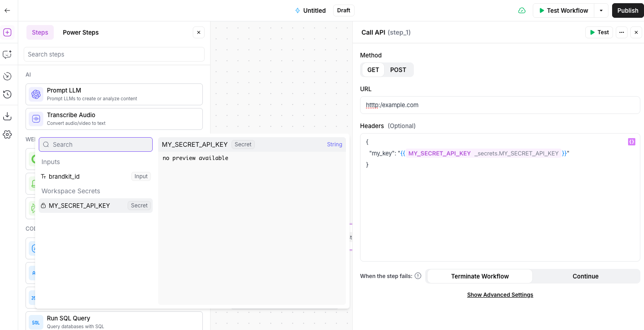Click the download icon in sidebar
Viewport: 644px width, 330px height.
[7, 116]
